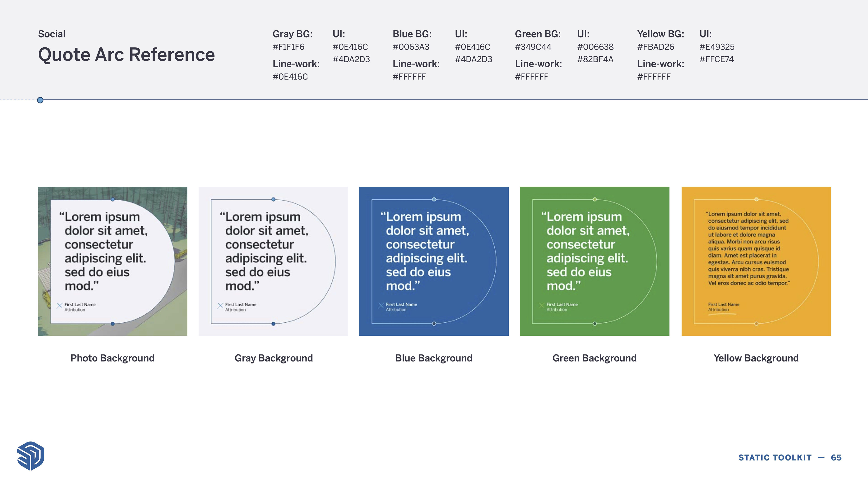
Task: Click the X mark in the Gray Background card
Action: tap(220, 306)
